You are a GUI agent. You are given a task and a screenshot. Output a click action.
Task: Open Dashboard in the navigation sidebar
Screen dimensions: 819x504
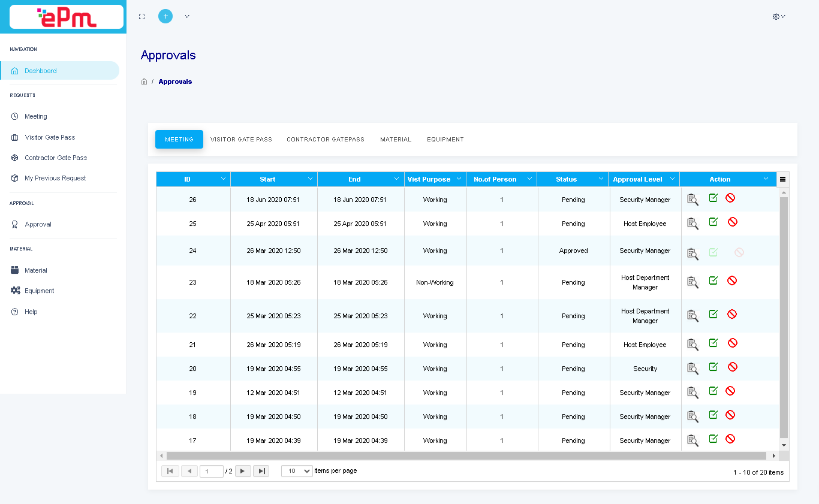tap(60, 71)
